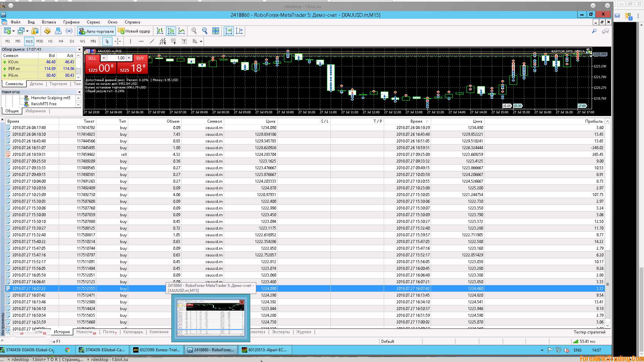
Task: Select the sell order row 117459462
Action: click(305, 155)
